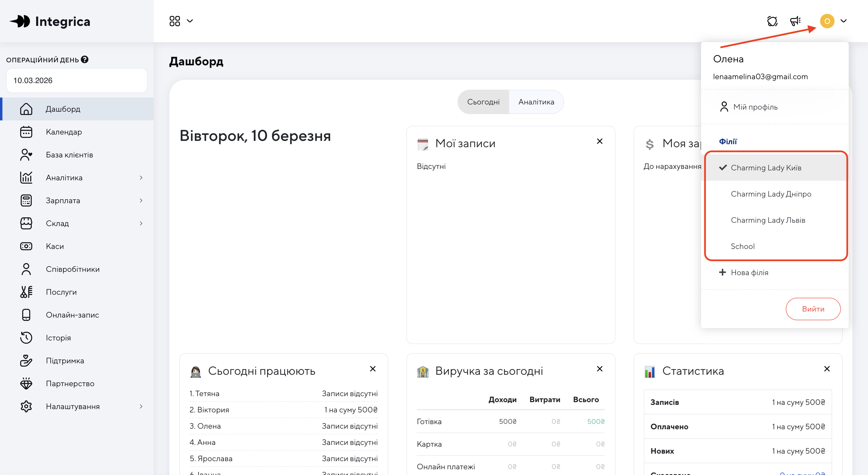Image resolution: width=868 pixels, height=475 pixels.
Task: Switch to the Аналітика tab
Action: point(536,102)
